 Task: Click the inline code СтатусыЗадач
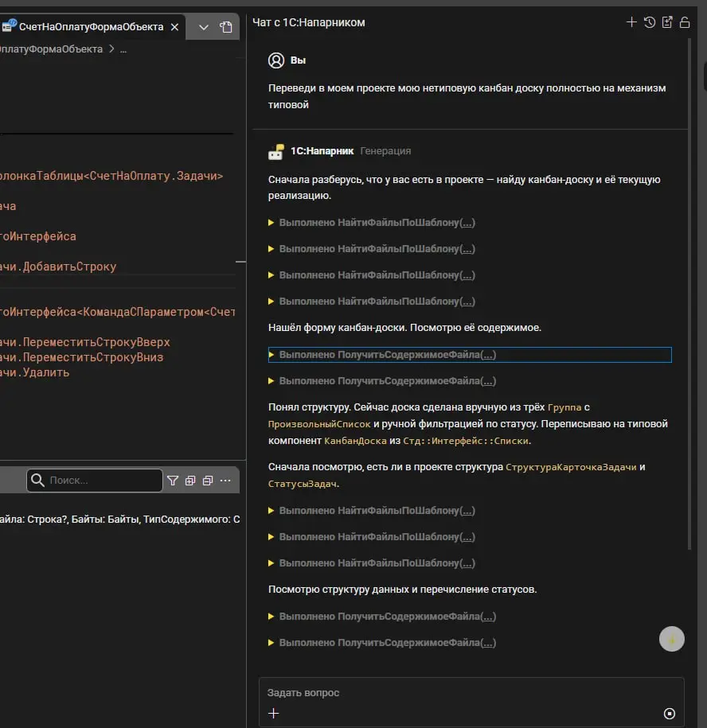[x=303, y=484]
